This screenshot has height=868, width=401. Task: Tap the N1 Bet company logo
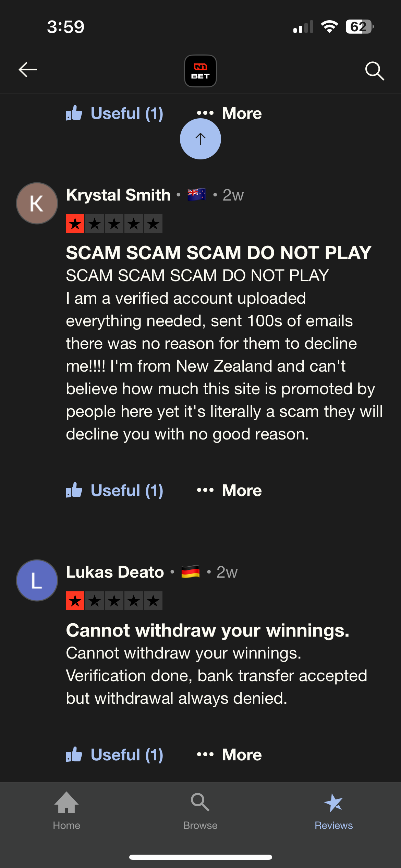[x=200, y=71]
